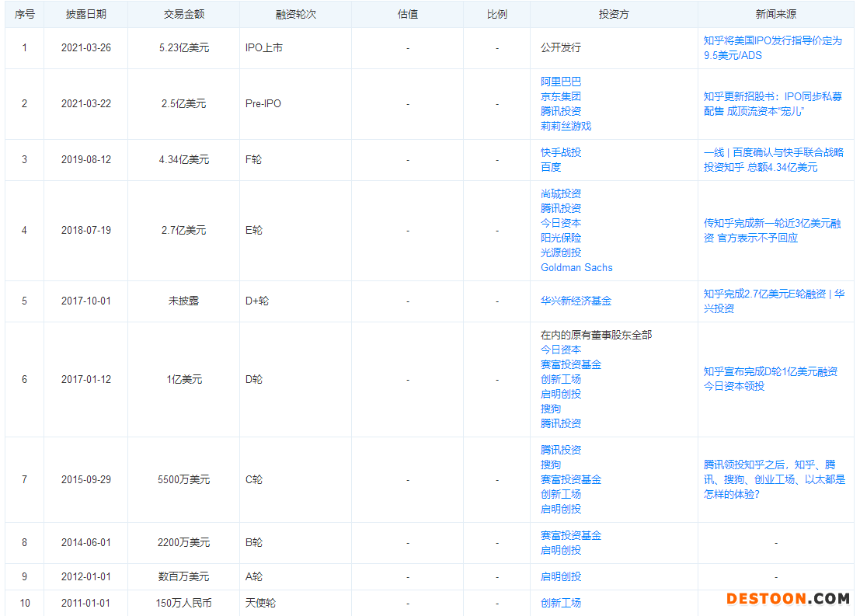Click the 披露日期 column header
The height and width of the screenshot is (616, 860).
tap(85, 14)
